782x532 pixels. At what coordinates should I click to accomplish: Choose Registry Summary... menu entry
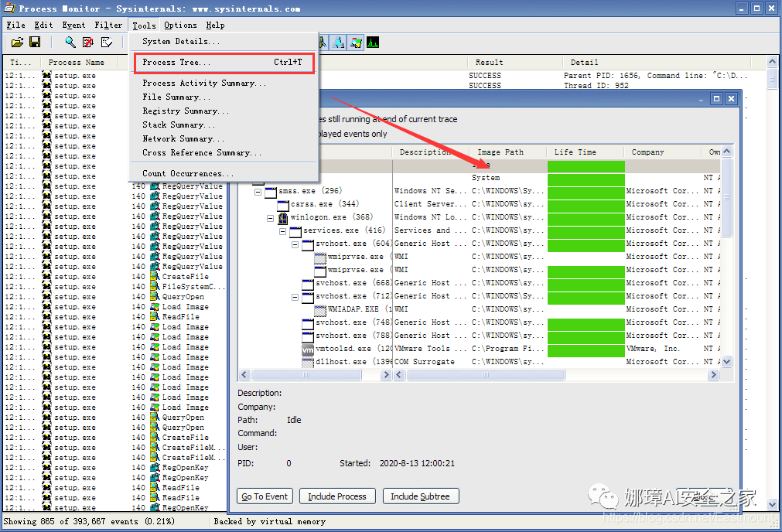coord(224,111)
